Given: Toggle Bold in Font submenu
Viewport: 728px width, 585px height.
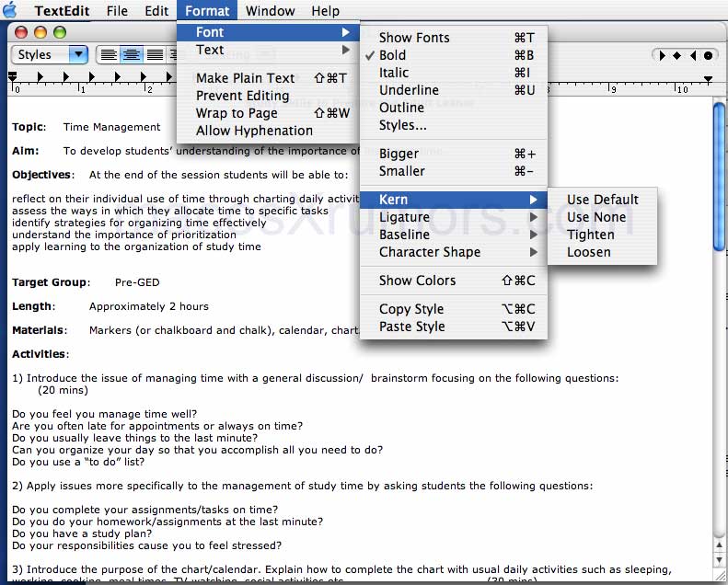Looking at the screenshot, I should click(x=454, y=55).
